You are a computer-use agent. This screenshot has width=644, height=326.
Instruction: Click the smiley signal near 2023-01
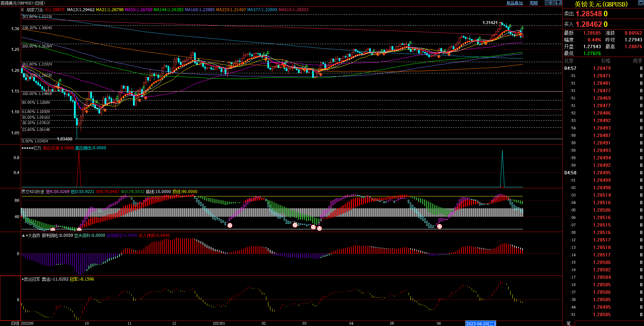[230, 225]
